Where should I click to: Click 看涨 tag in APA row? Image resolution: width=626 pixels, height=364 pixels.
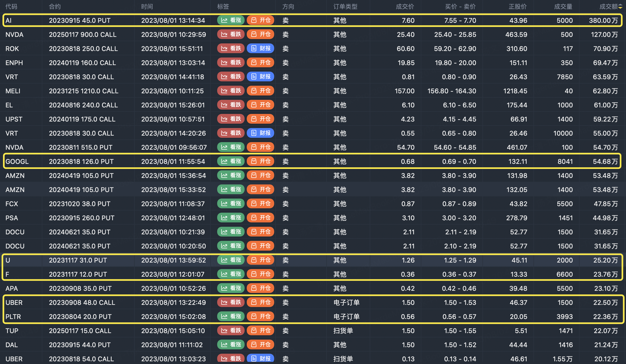[x=231, y=288]
